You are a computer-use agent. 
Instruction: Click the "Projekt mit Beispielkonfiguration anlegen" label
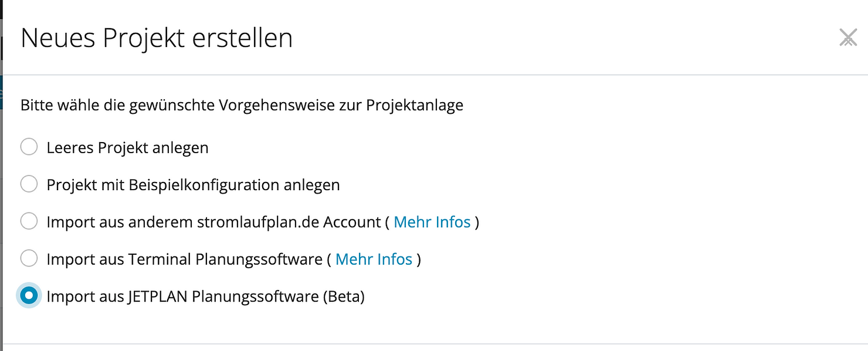point(193,185)
